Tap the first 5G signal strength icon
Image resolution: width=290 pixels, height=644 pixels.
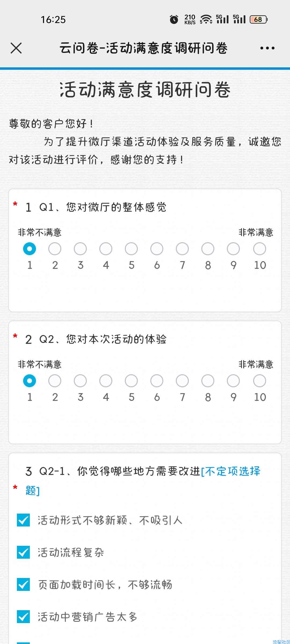(222, 19)
